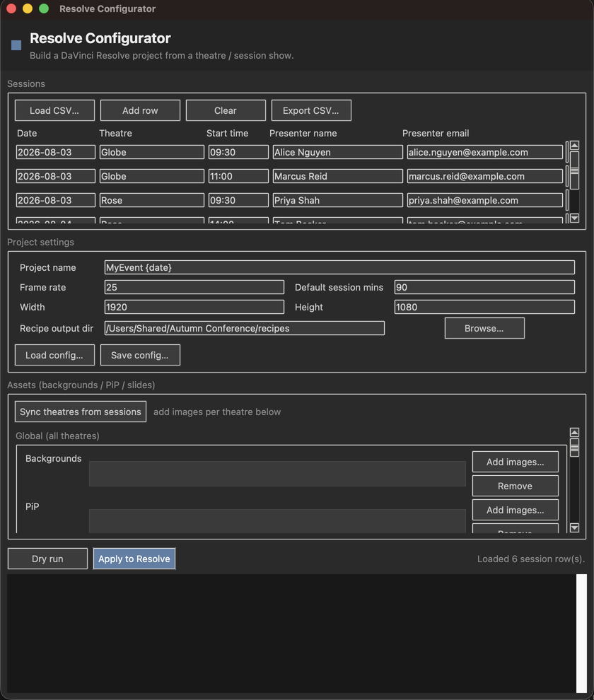
Task: Change the 11:00 start time
Action: pos(238,176)
